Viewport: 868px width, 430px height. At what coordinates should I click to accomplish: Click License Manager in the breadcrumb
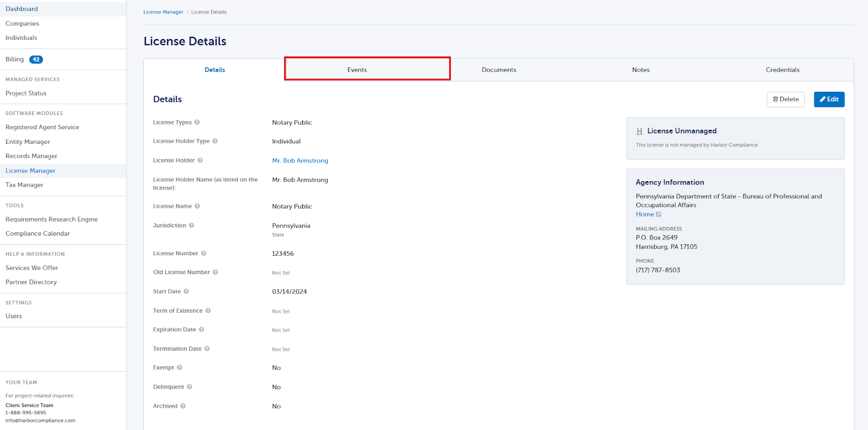(163, 12)
